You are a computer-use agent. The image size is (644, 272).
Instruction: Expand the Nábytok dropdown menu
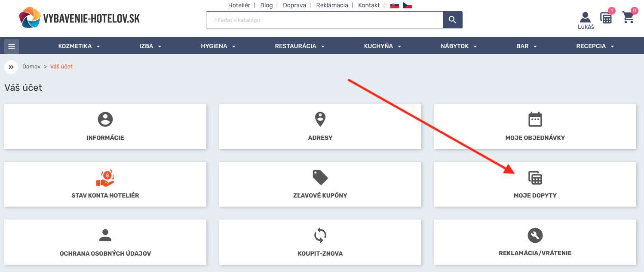pyautogui.click(x=459, y=46)
